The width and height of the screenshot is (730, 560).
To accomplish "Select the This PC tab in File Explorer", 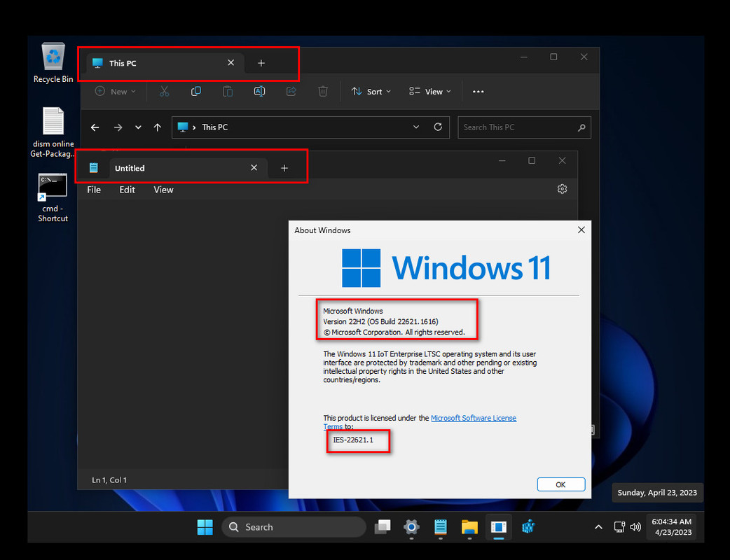I will pos(163,63).
